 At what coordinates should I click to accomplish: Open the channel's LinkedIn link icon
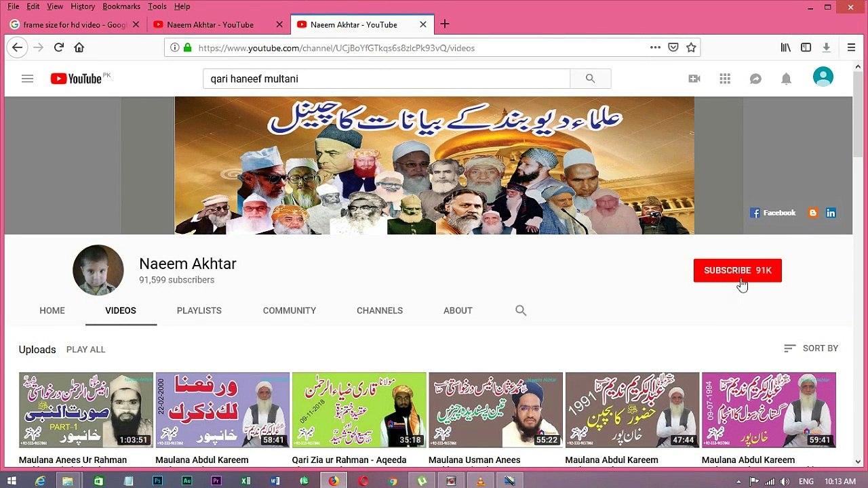(831, 213)
